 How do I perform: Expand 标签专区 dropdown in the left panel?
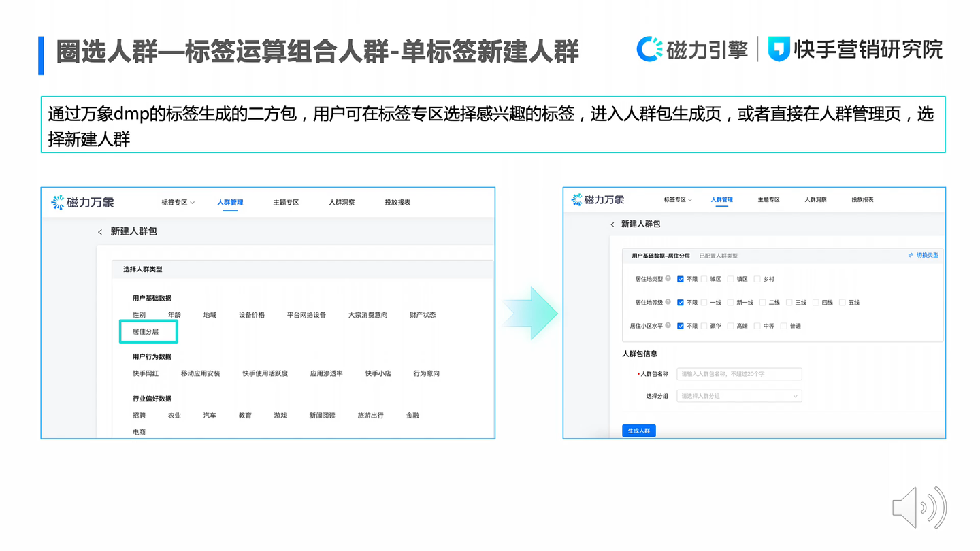tap(178, 202)
